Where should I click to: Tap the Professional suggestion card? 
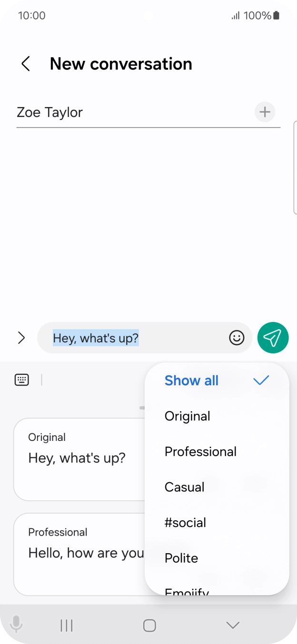point(79,554)
